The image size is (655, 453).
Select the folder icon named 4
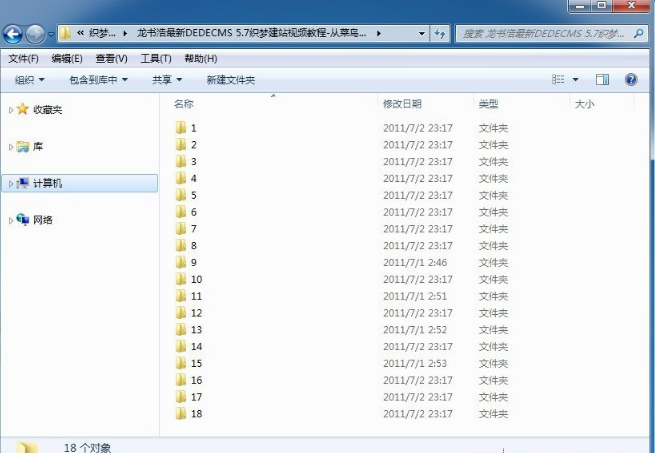[x=181, y=178]
